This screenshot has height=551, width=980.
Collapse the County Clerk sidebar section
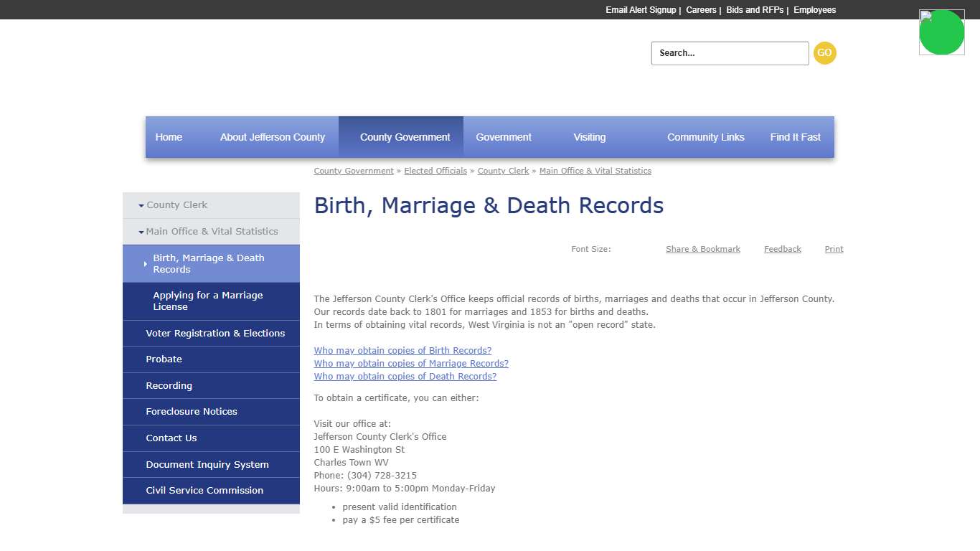tap(176, 204)
